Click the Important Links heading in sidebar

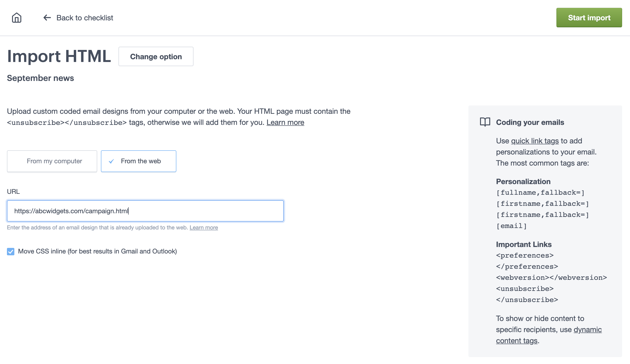524,245
